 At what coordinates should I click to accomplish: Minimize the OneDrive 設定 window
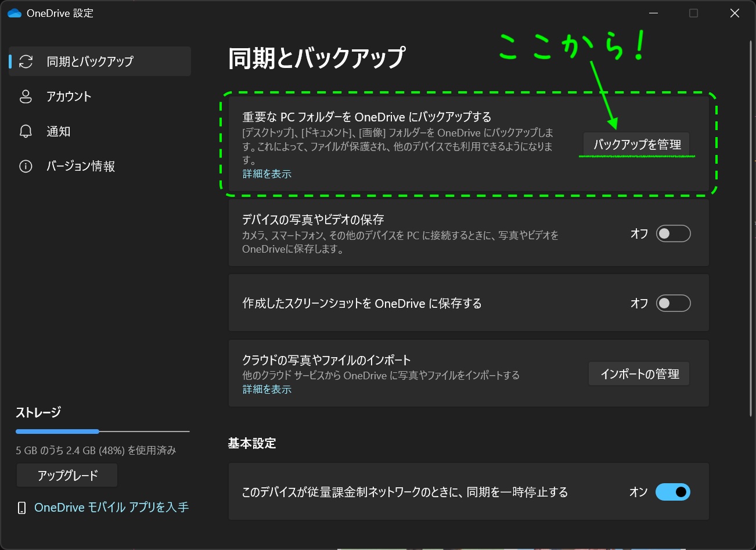pos(653,13)
